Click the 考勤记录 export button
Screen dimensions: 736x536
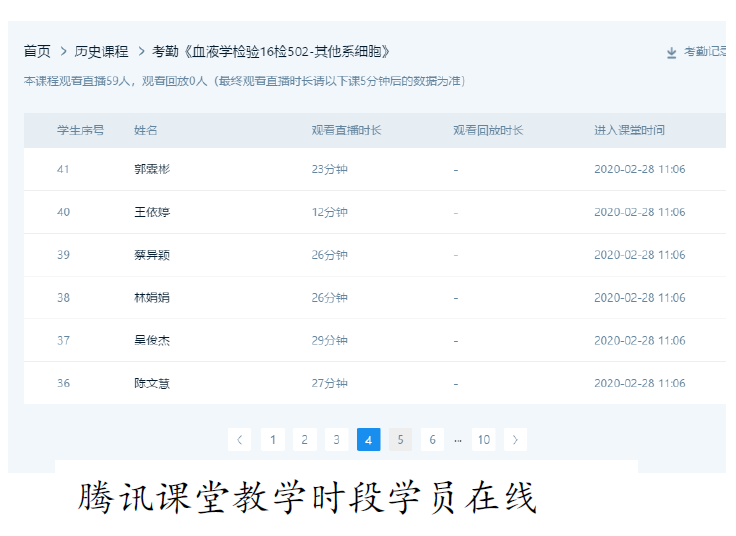705,52
